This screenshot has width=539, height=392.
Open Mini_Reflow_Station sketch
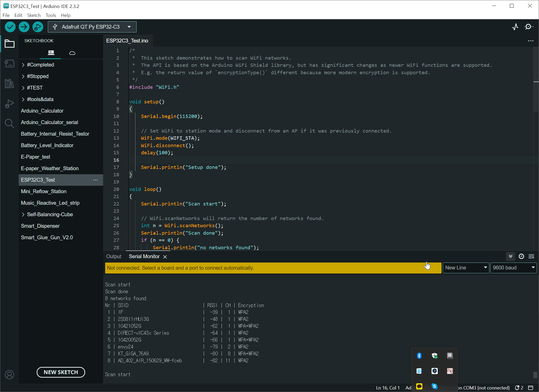(61, 191)
